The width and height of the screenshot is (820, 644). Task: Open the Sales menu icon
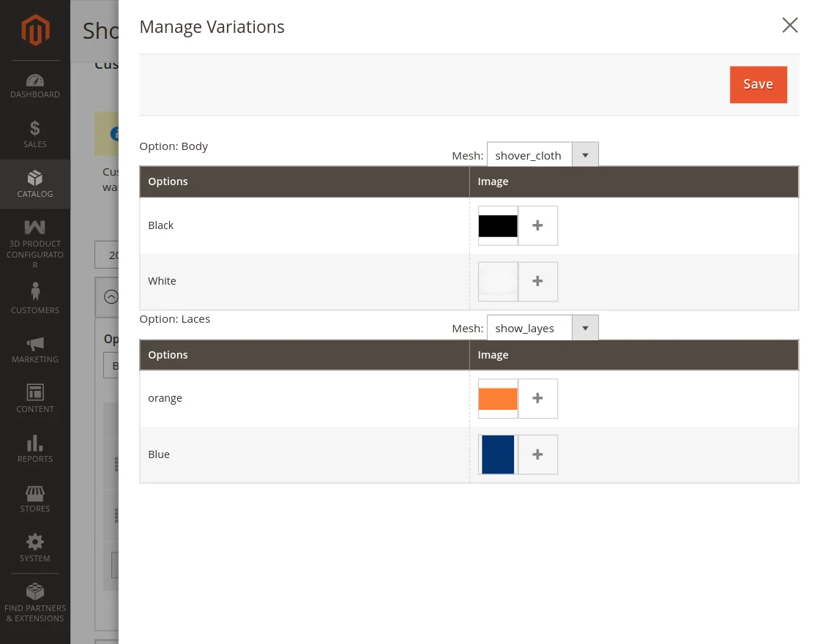tap(34, 135)
